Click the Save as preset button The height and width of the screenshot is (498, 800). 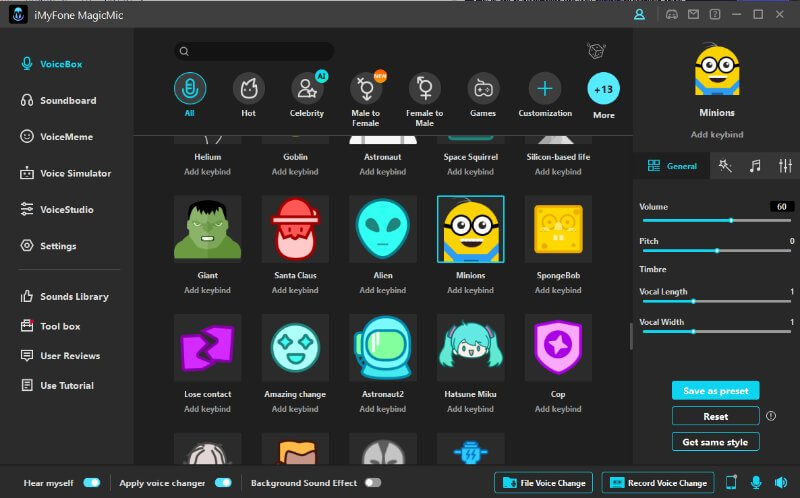pos(715,390)
